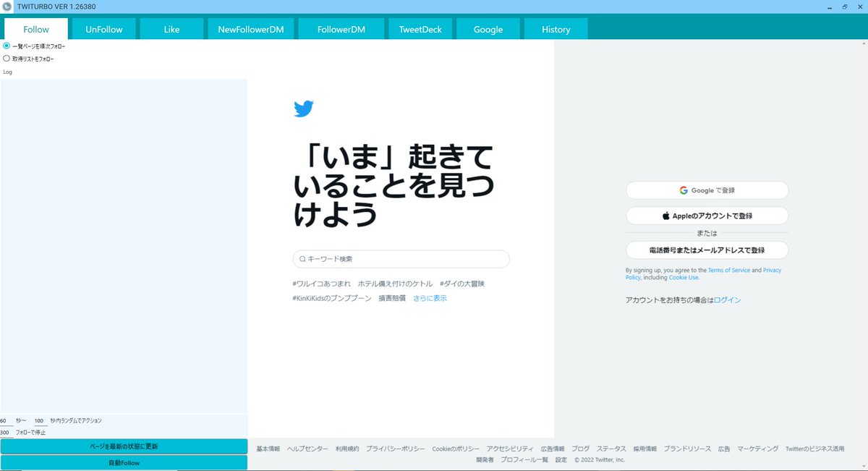Viewport: 868px width, 471px height.
Task: Open the Cookieのポリシー footer link
Action: (x=455, y=449)
